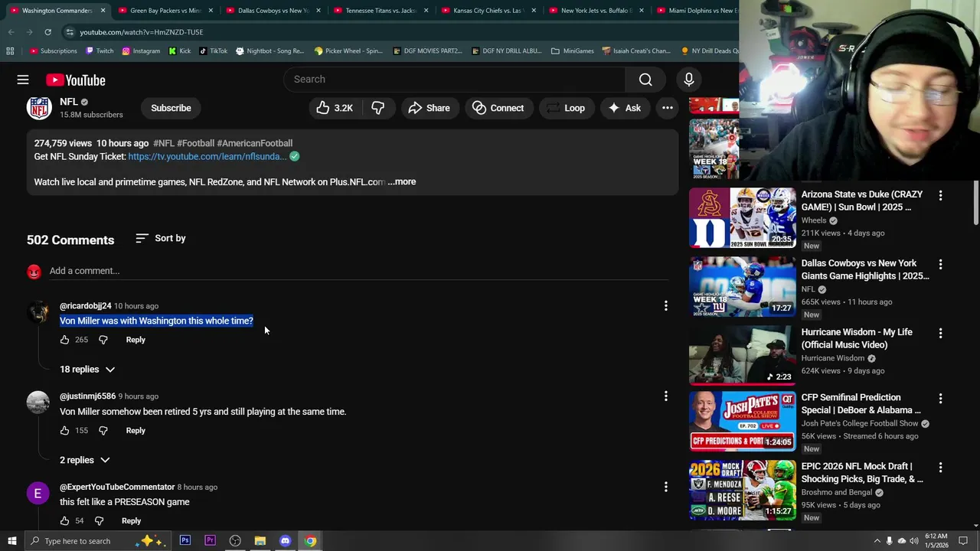The width and height of the screenshot is (980, 551).
Task: Expand 2 replies under justinmj6586's comment
Action: coord(85,460)
